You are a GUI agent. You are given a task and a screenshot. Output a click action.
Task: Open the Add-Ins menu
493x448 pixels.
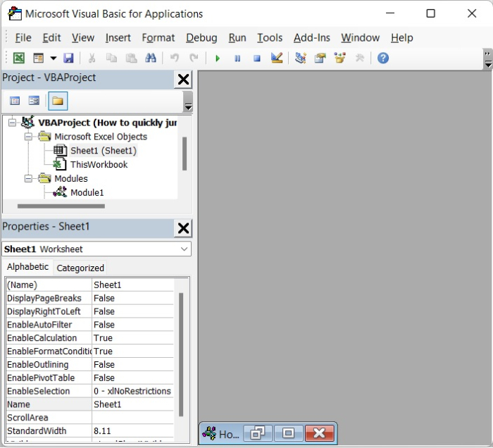point(312,38)
